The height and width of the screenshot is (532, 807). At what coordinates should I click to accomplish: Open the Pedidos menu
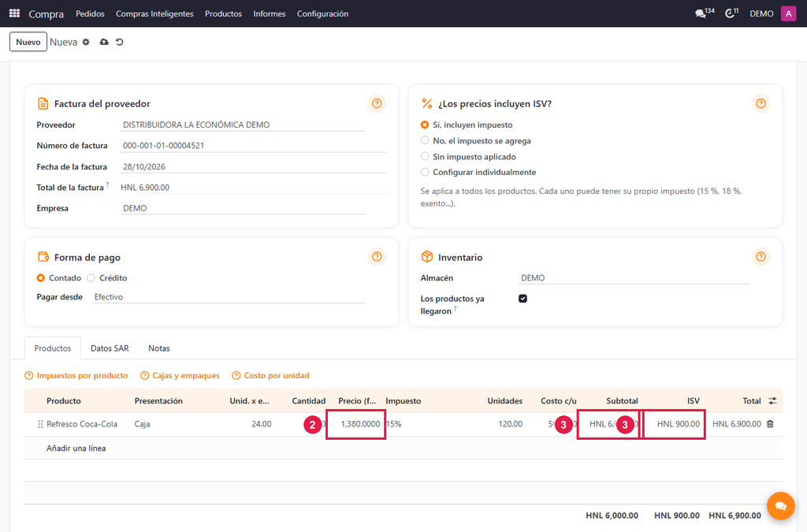90,14
